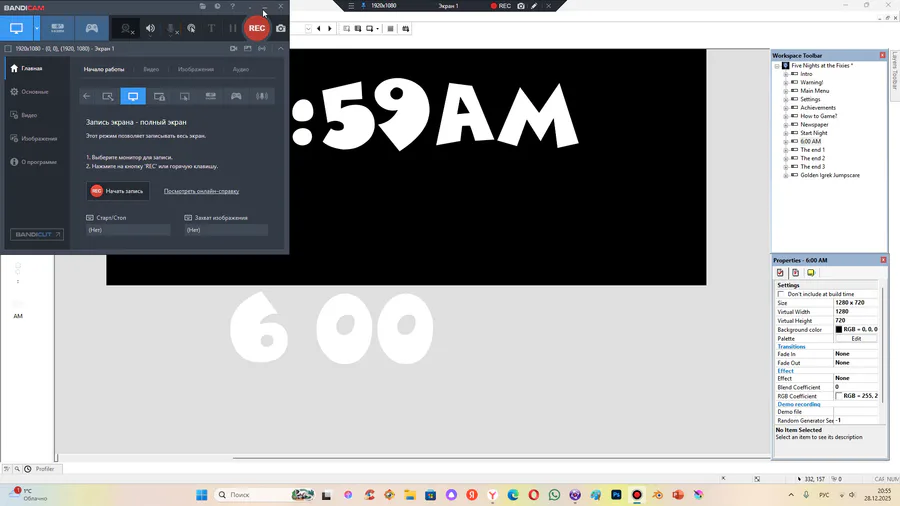Switch to HDMI device recording mode

tap(57, 28)
